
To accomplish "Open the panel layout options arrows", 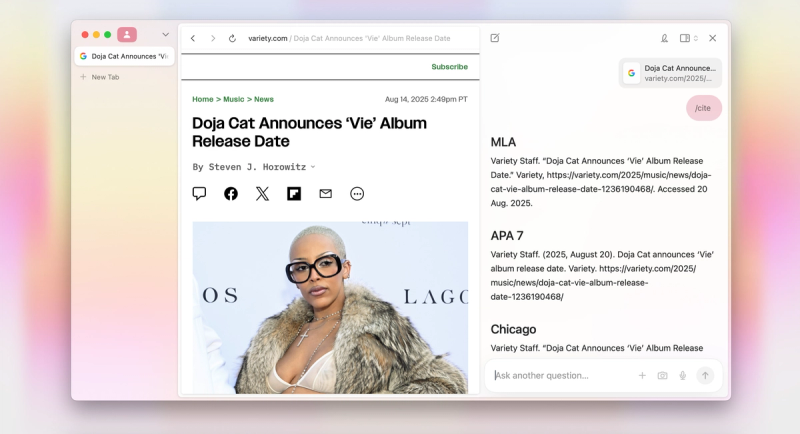I will (x=696, y=38).
